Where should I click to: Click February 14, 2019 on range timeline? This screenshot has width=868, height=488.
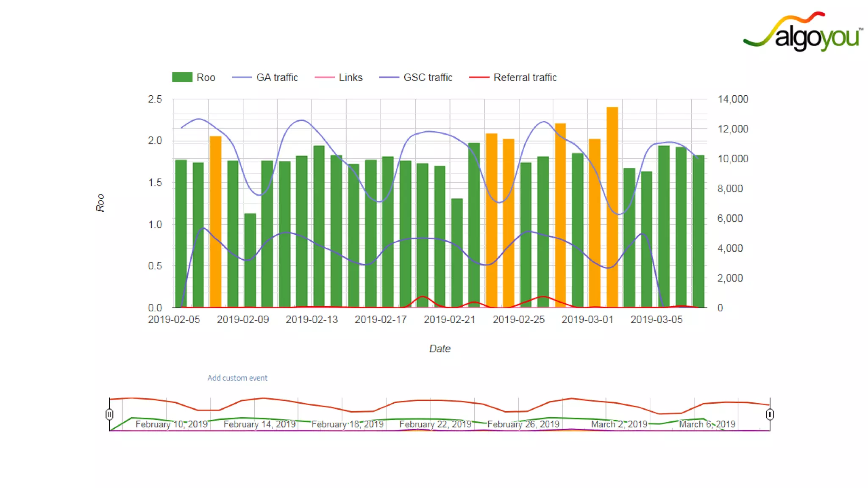(x=259, y=424)
